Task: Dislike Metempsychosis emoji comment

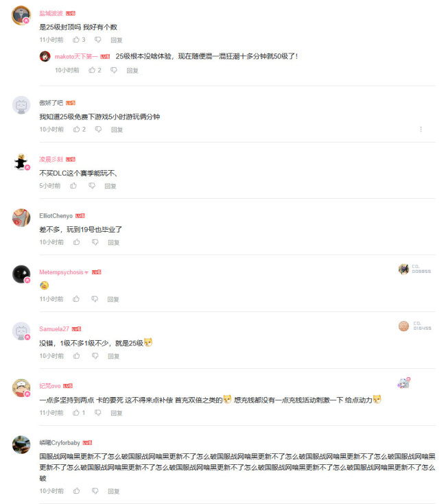Action: (95, 299)
